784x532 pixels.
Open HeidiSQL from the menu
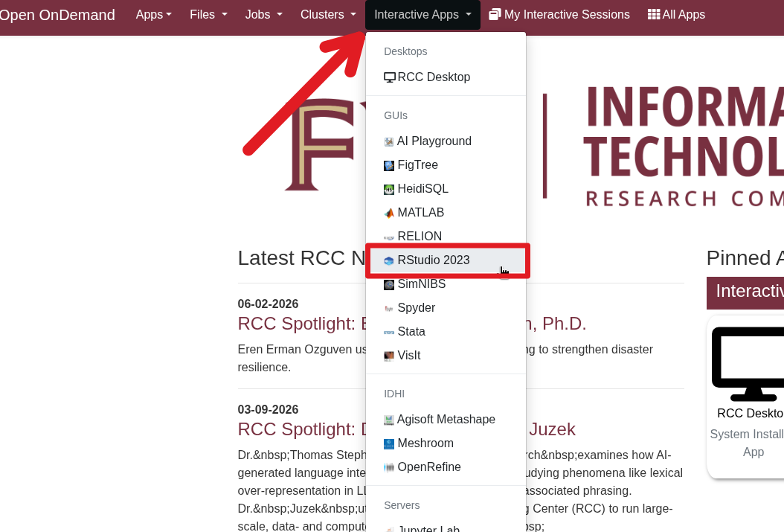pos(446,188)
